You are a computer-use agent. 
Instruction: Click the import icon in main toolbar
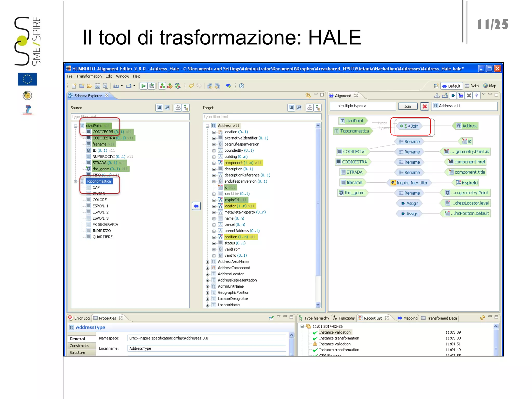116,86
